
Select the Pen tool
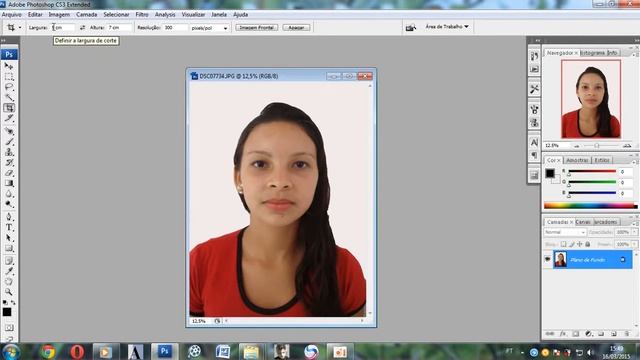click(9, 217)
